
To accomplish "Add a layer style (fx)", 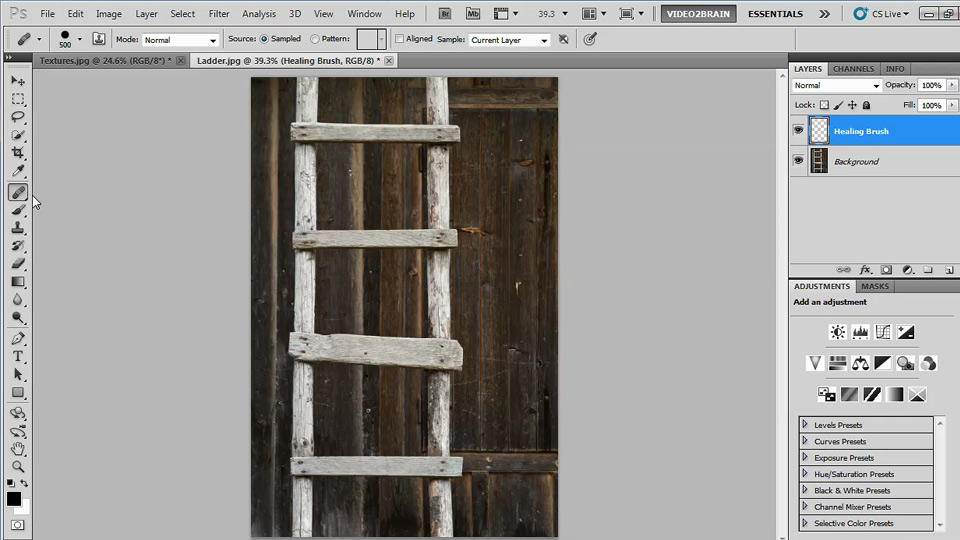I will pos(865,269).
